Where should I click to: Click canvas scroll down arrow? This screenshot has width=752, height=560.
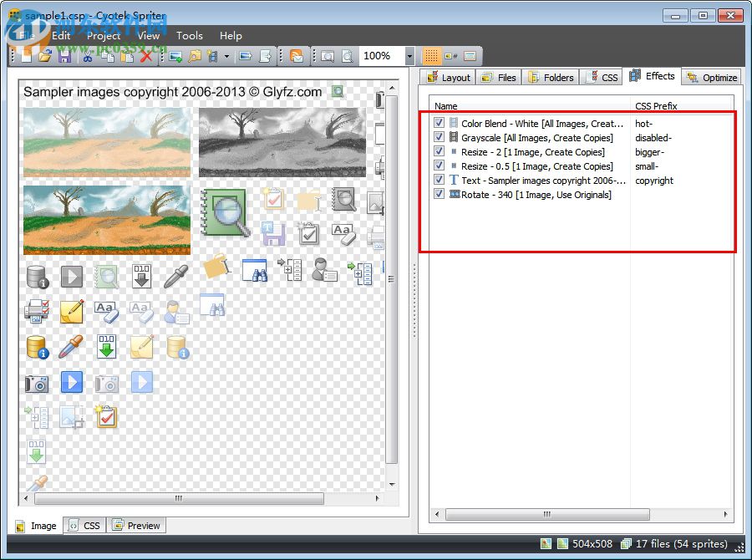[x=392, y=484]
